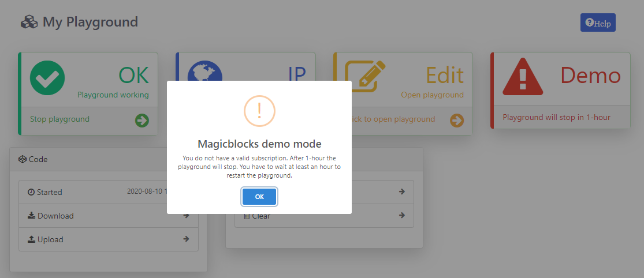The height and width of the screenshot is (278, 644).
Task: Click the arrow at the end of the Upload row
Action: pyautogui.click(x=186, y=239)
